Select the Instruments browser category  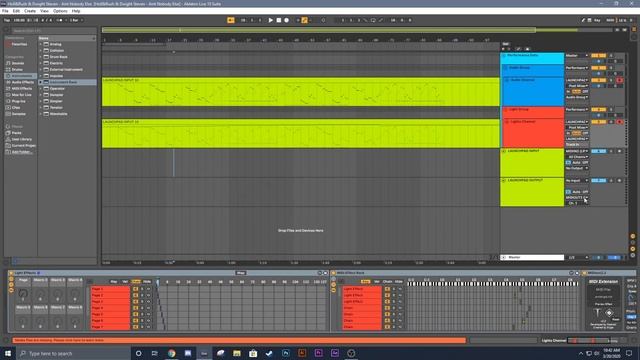21,76
